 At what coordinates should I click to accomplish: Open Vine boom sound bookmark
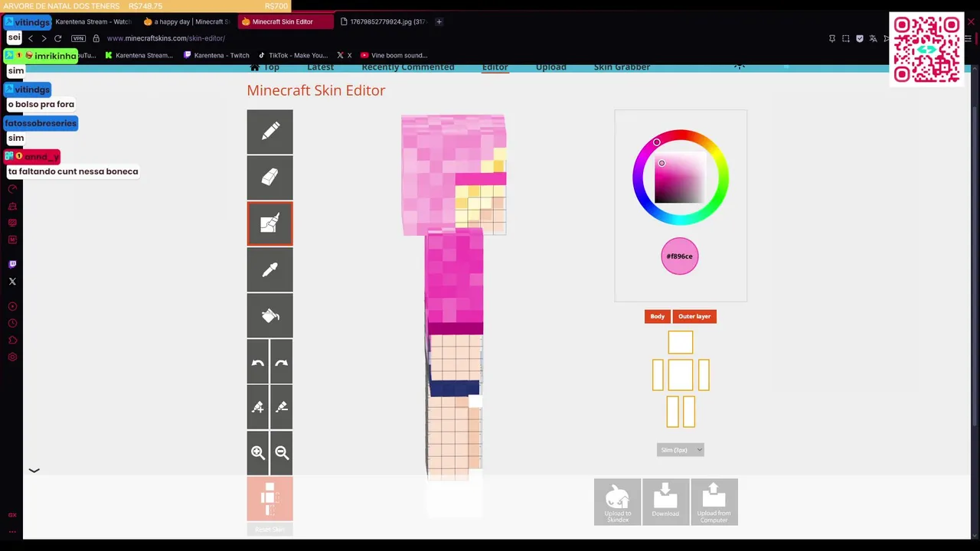(394, 55)
